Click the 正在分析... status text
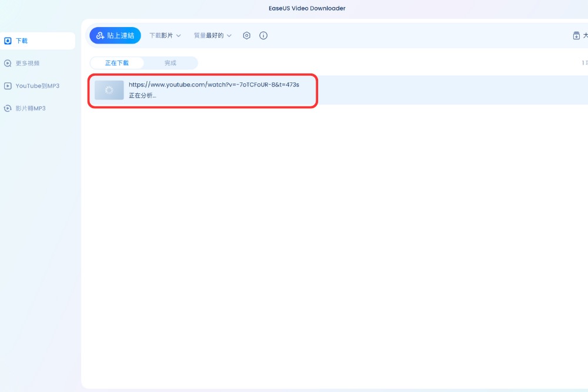This screenshot has height=392, width=588. coord(142,96)
